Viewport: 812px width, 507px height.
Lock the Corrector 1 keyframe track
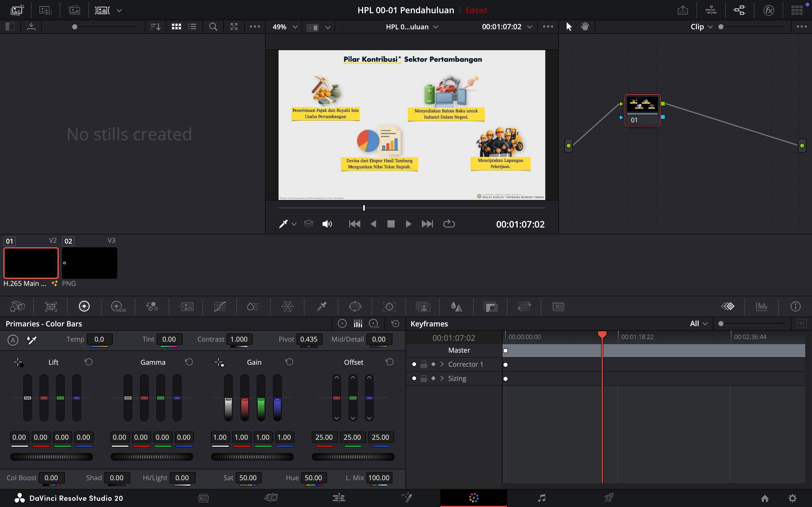(424, 364)
